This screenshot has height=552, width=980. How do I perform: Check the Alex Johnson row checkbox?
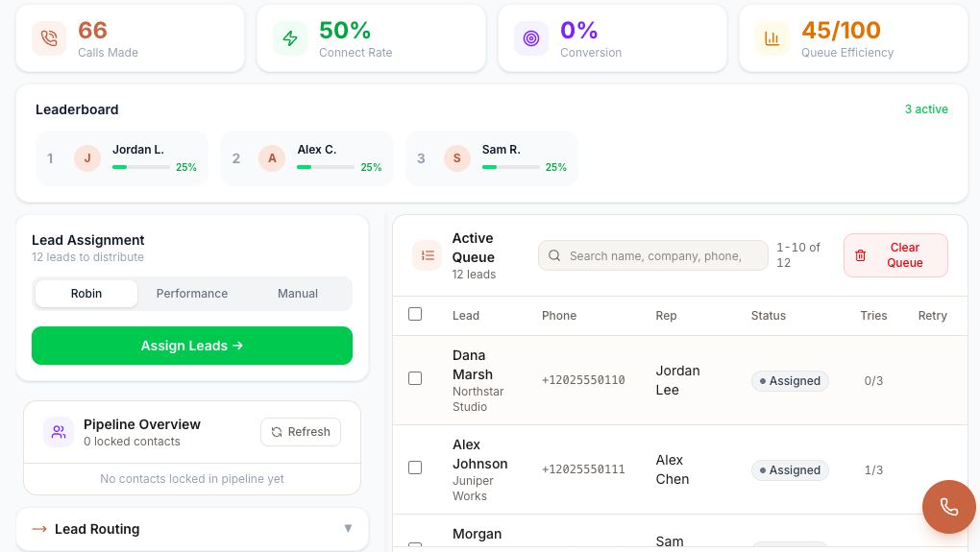(x=415, y=468)
